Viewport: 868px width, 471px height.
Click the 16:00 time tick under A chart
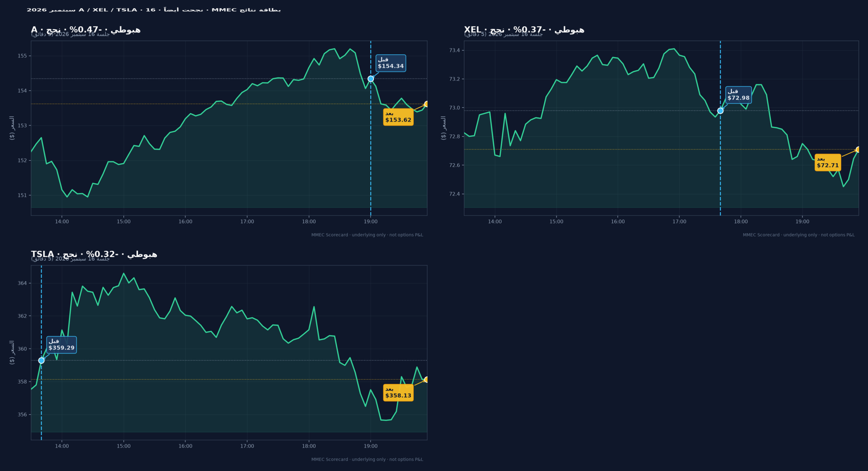click(186, 222)
